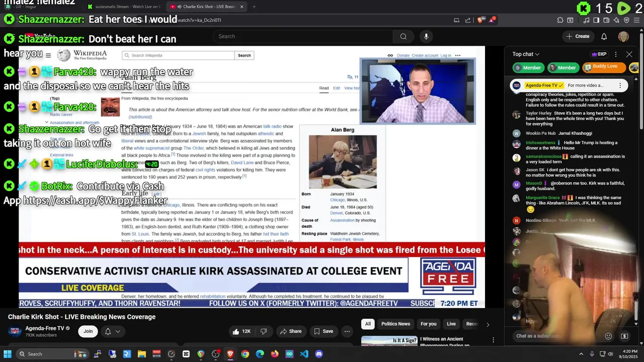Open Leo AI sparkle icon
The height and width of the screenshot is (362, 644).
click(x=616, y=20)
